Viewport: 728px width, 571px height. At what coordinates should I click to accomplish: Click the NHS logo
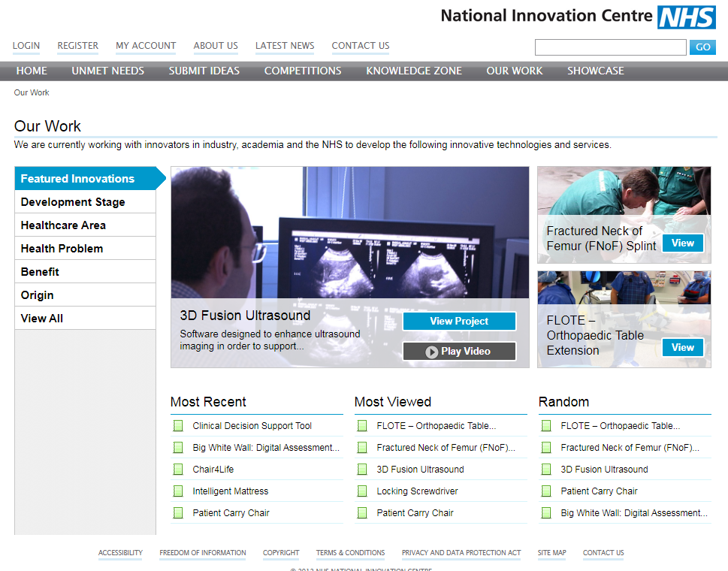tap(686, 17)
